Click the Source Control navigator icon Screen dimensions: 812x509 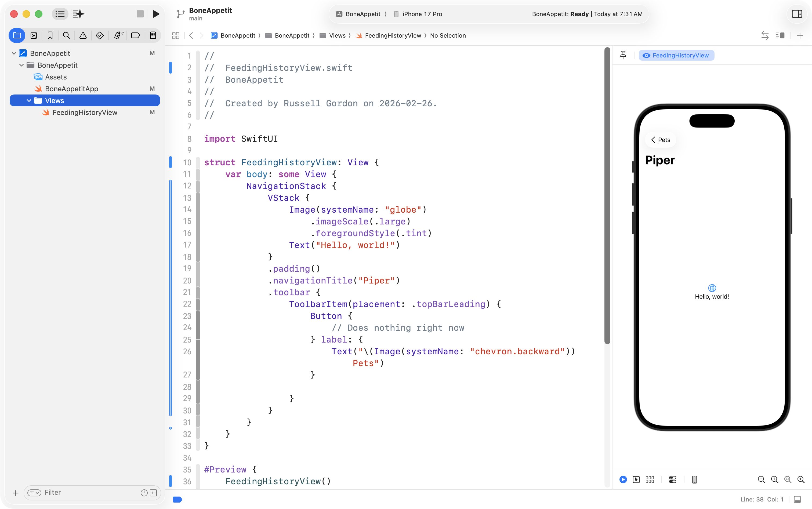(34, 35)
